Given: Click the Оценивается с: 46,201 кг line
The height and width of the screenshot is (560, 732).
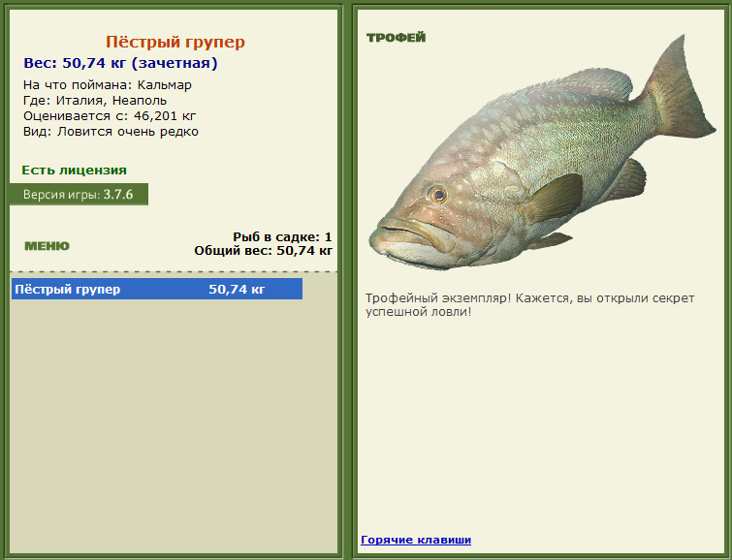Looking at the screenshot, I should point(110,115).
